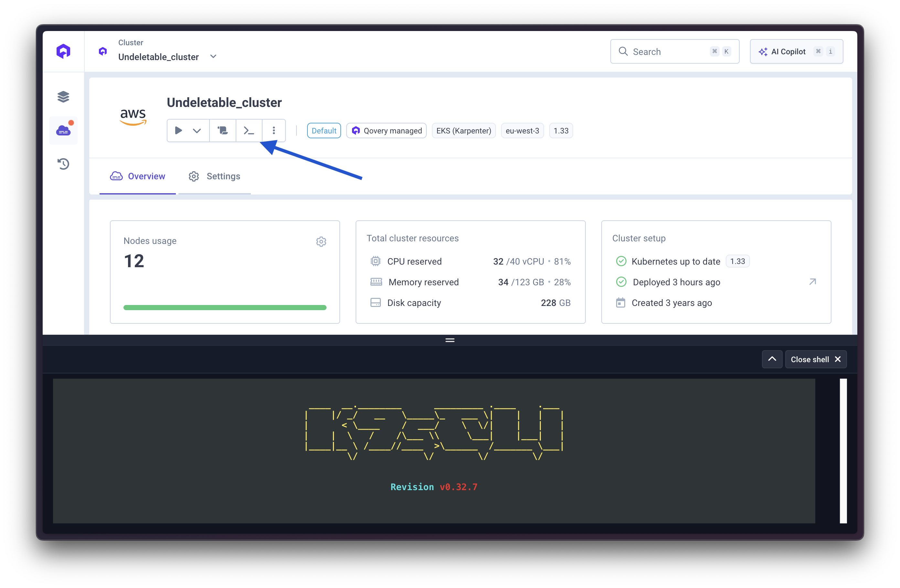
Task: Switch to the Settings tab
Action: pos(214,176)
